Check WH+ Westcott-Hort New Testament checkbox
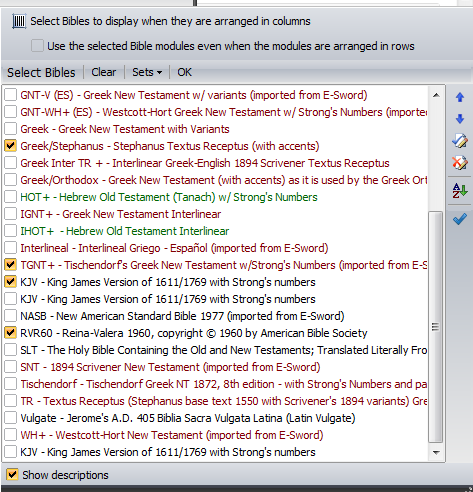473x492 pixels. click(11, 435)
